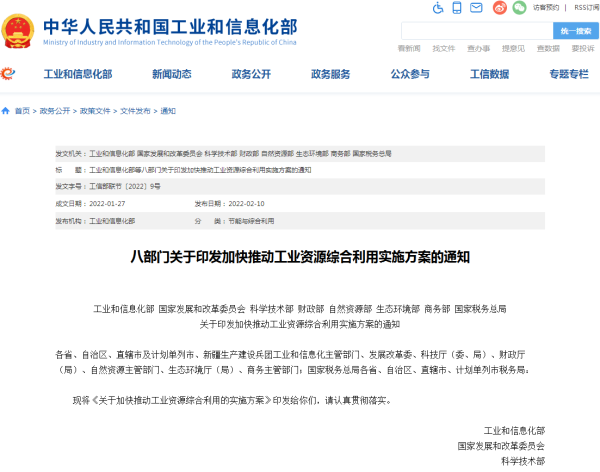
Task: Open the 工信数据 navigation menu
Action: pyautogui.click(x=489, y=74)
